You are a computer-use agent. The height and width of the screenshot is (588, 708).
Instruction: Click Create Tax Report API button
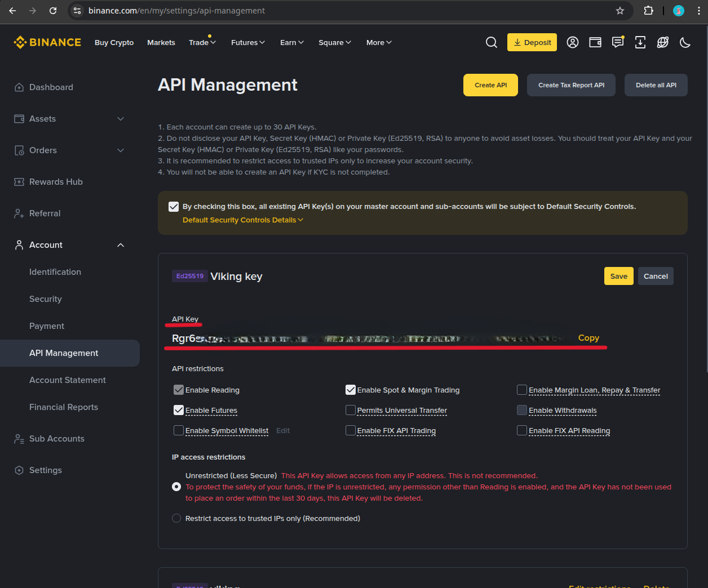point(571,85)
